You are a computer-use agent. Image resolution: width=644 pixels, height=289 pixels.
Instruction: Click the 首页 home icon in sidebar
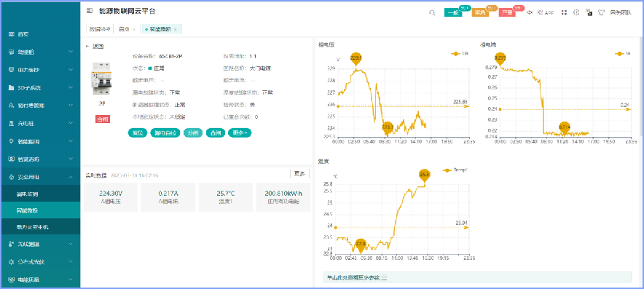[12, 34]
